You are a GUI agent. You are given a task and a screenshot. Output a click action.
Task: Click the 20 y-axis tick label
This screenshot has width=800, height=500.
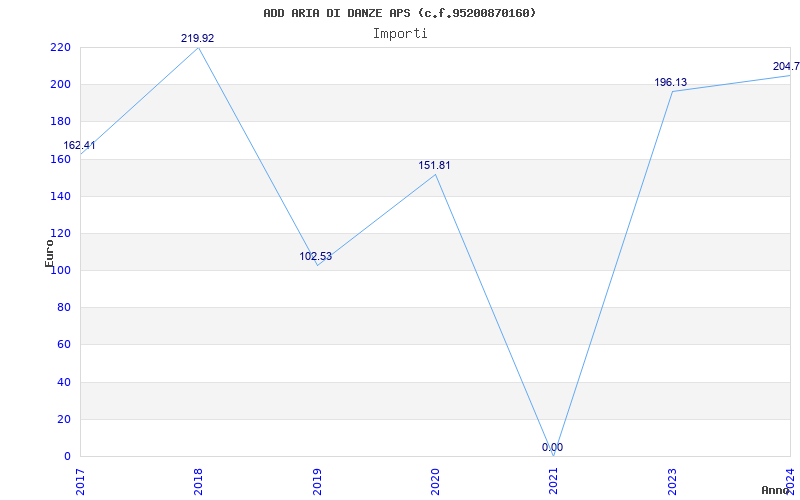pyautogui.click(x=63, y=419)
